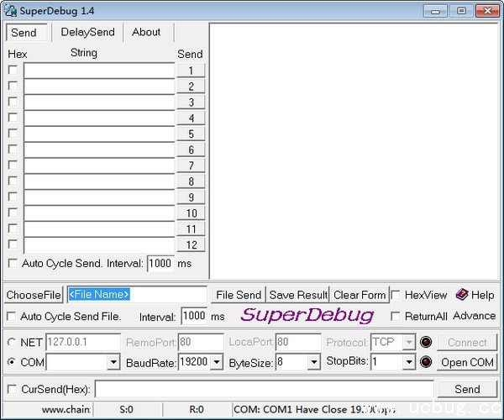The image size is (504, 420).
Task: Enable Auto Cycle Send checkbox
Action: pos(13,264)
